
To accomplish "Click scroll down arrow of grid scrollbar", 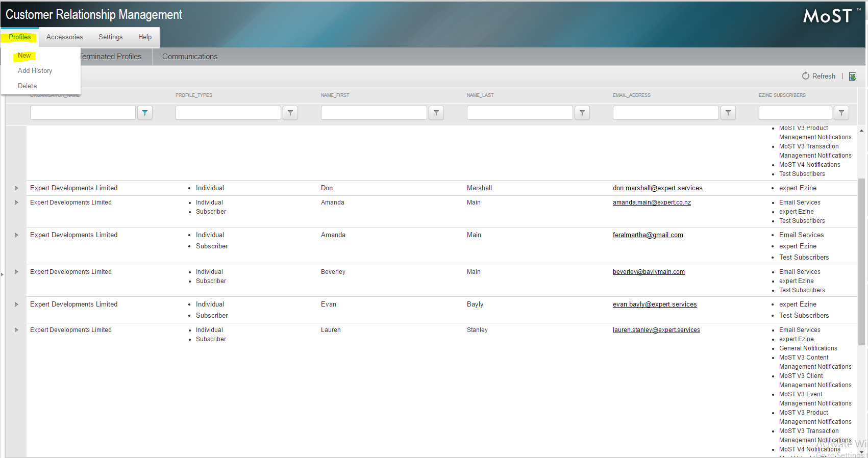I will click(861, 452).
